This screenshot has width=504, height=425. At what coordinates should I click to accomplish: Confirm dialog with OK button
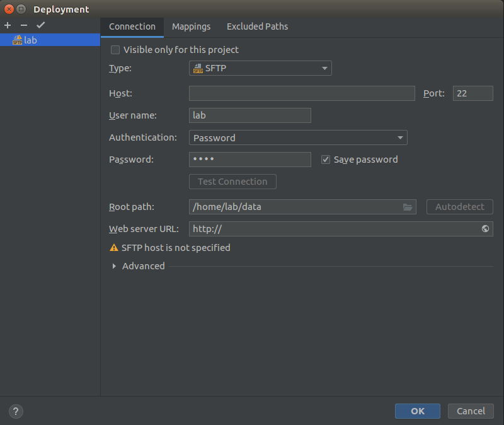click(x=418, y=411)
